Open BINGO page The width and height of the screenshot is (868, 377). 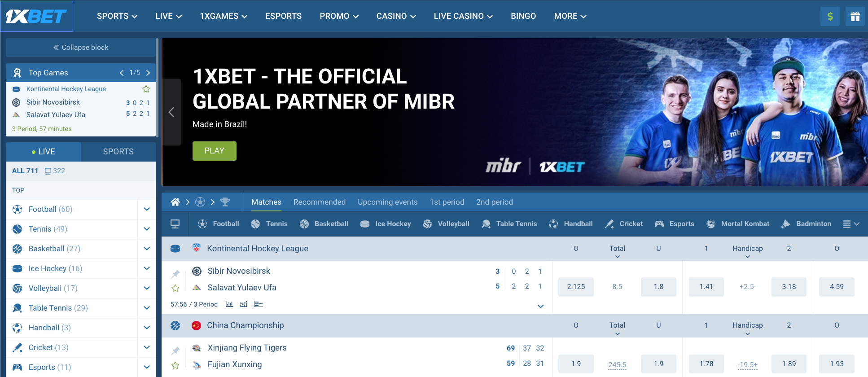tap(523, 16)
